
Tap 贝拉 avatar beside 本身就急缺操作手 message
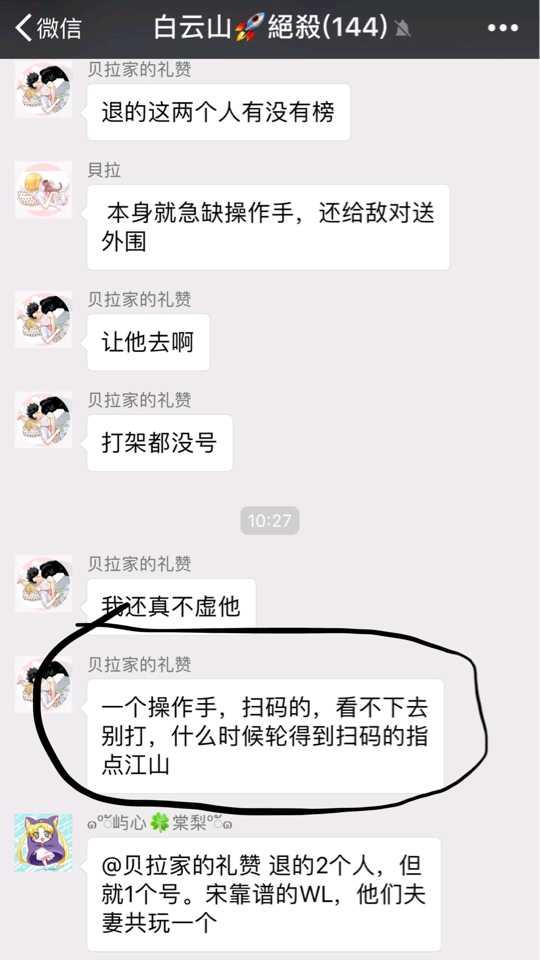(43, 190)
